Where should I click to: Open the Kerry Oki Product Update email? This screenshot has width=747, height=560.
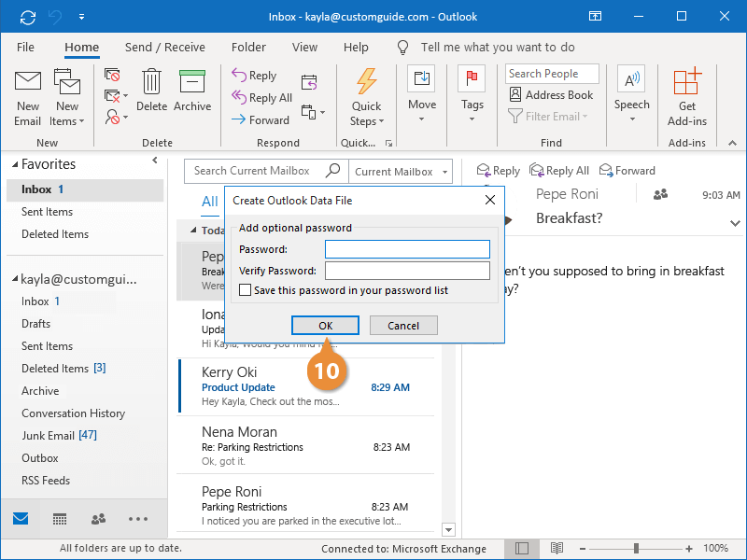click(x=306, y=386)
